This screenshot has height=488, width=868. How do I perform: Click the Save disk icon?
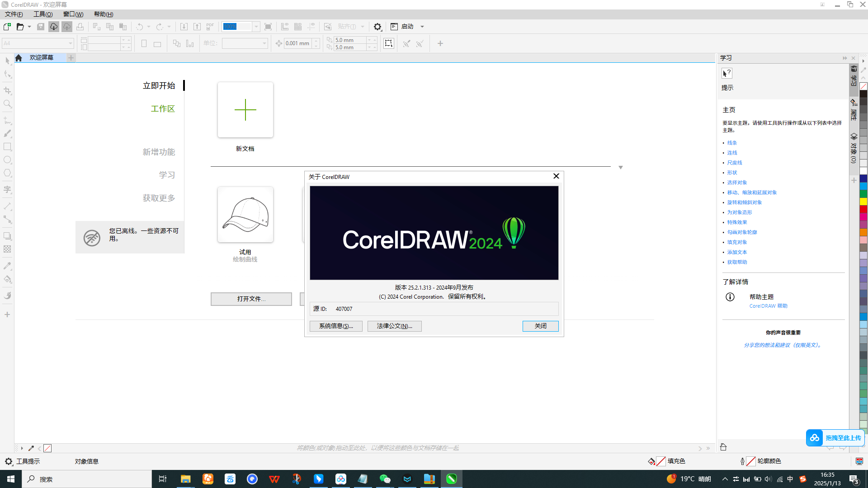[x=41, y=27]
